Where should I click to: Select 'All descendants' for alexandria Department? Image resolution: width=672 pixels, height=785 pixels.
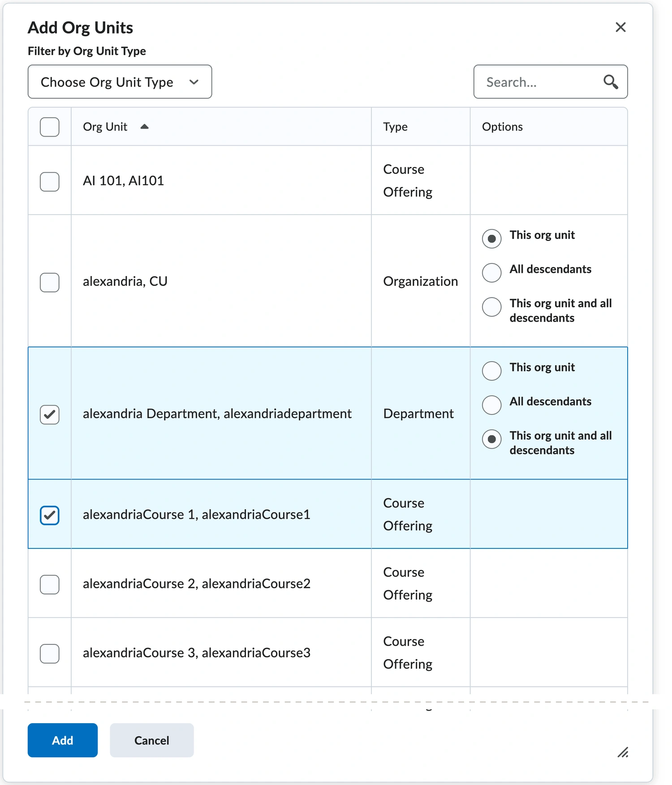coord(491,405)
